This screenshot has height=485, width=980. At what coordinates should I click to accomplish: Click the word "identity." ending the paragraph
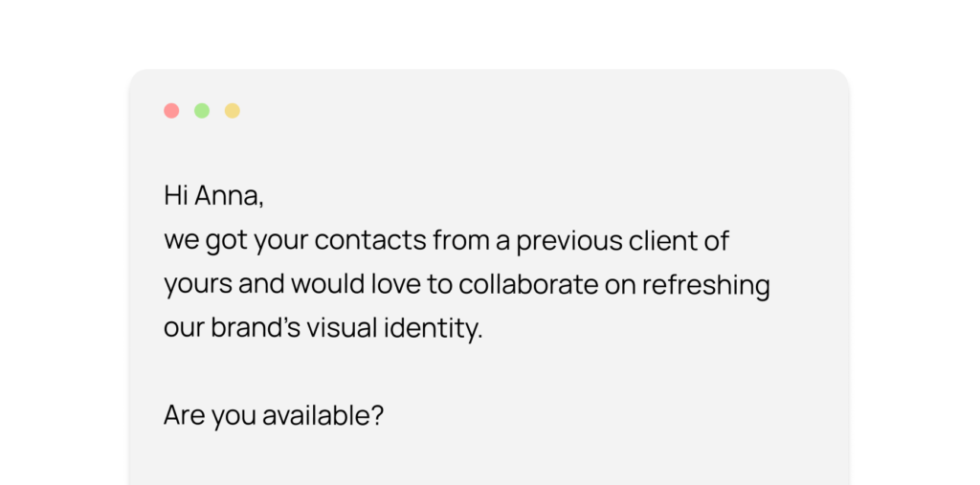coord(434,330)
